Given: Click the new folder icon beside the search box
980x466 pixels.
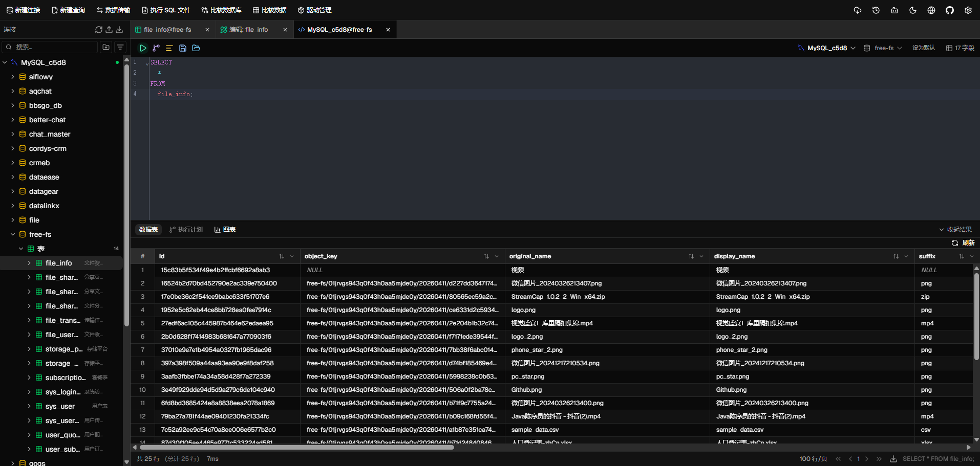Looking at the screenshot, I should coord(106,47).
